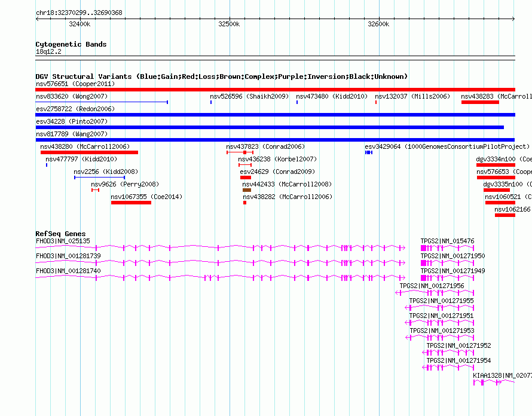Click the TPGS2|NM_001271953 transcript label
The image size is (532, 416).
[x=442, y=331]
